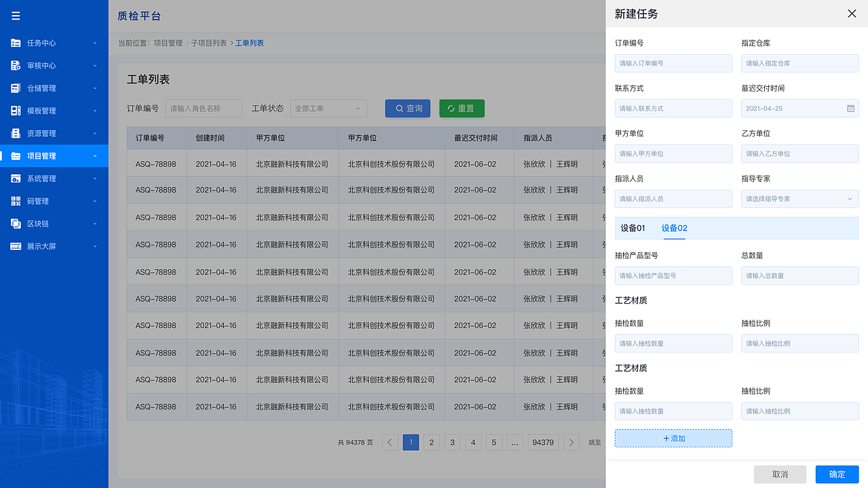Open the 工单列表 breadcrumb link
Screen dimensions: 868x488
[x=249, y=42]
